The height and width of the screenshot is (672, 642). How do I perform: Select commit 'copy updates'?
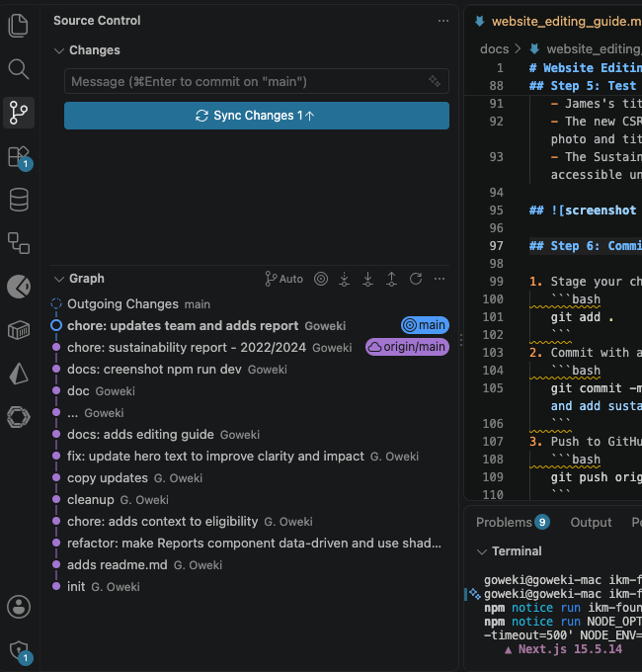250,478
